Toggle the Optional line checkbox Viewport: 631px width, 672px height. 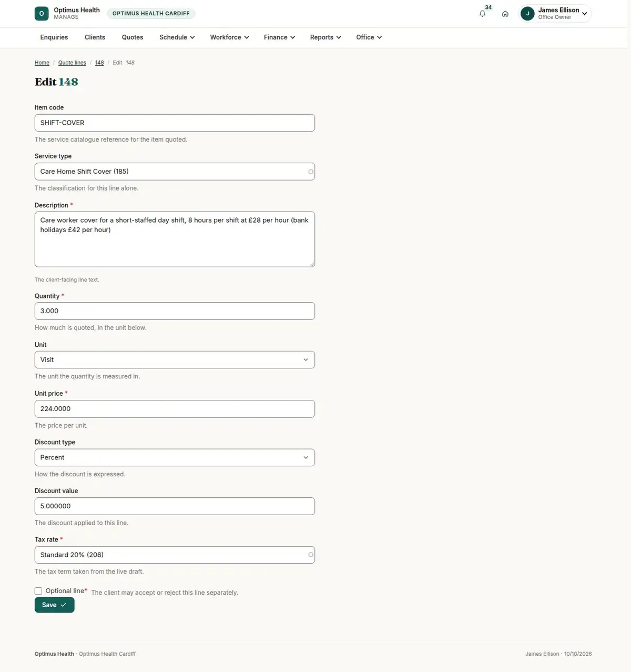pos(38,591)
